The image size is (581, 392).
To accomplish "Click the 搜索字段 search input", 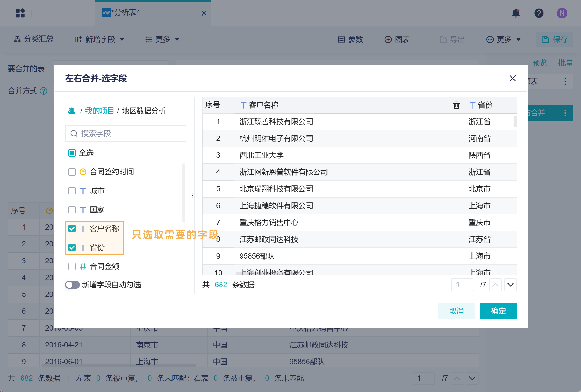I will tap(126, 133).
